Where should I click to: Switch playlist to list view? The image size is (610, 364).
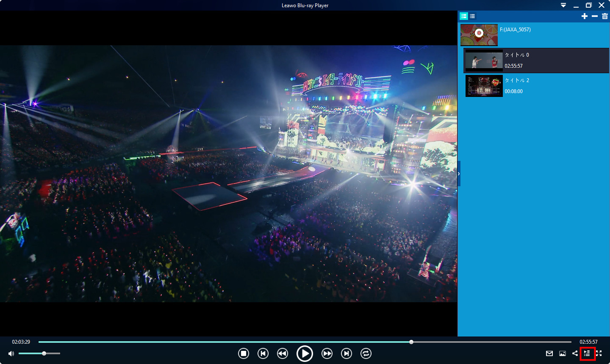point(472,16)
